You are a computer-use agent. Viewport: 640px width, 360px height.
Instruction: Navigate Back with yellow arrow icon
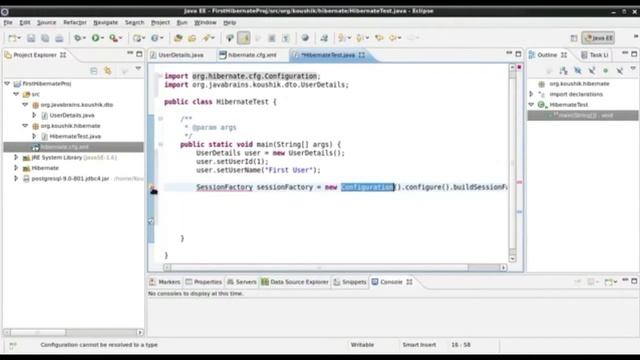pyautogui.click(x=393, y=38)
